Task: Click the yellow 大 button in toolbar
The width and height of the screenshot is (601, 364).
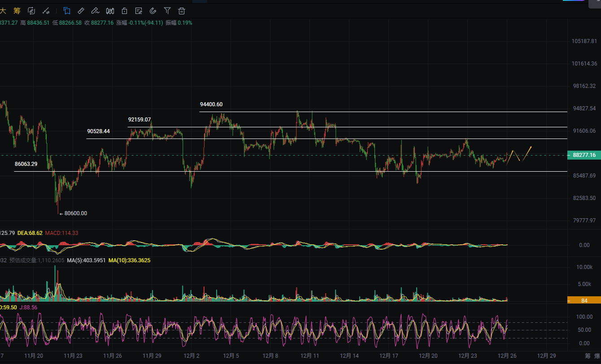Action: coord(3,11)
